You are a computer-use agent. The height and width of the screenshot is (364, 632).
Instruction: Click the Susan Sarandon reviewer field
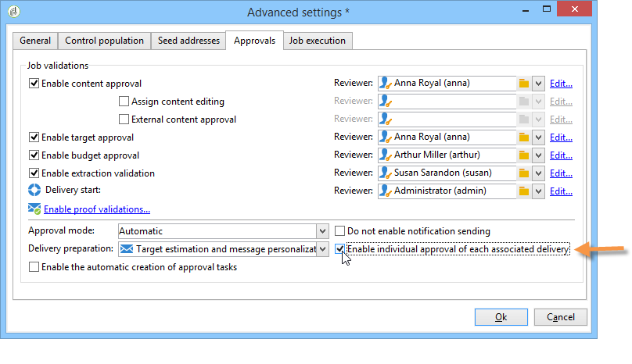[446, 173]
